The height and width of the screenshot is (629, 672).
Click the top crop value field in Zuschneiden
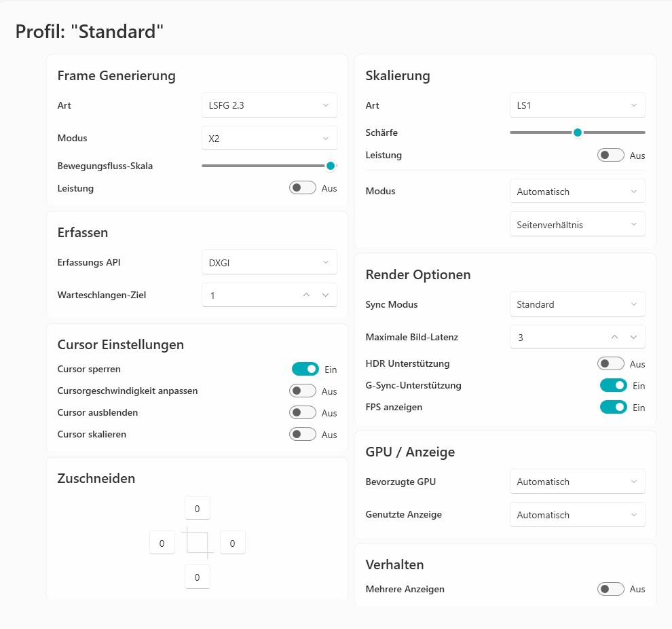[197, 508]
